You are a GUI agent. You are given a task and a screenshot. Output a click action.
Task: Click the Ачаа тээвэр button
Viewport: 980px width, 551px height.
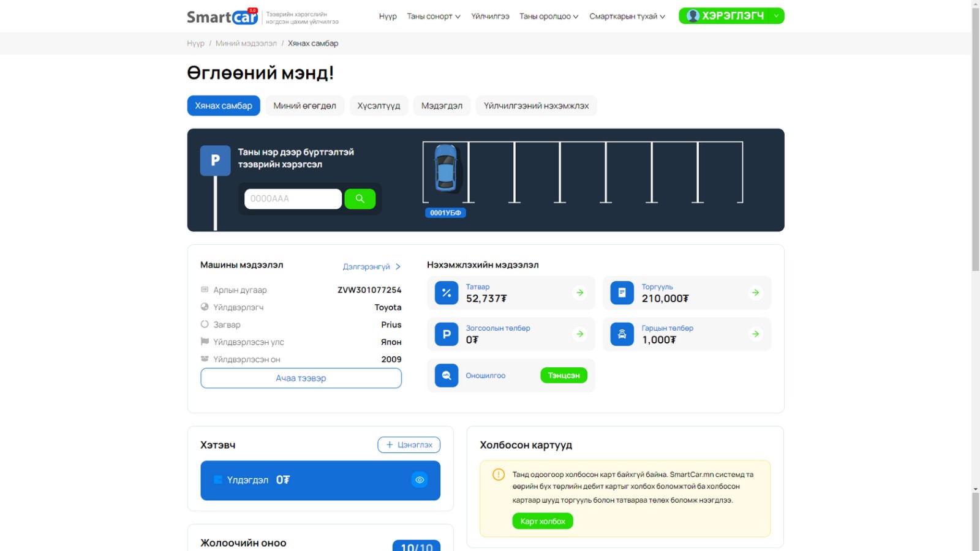coord(301,378)
